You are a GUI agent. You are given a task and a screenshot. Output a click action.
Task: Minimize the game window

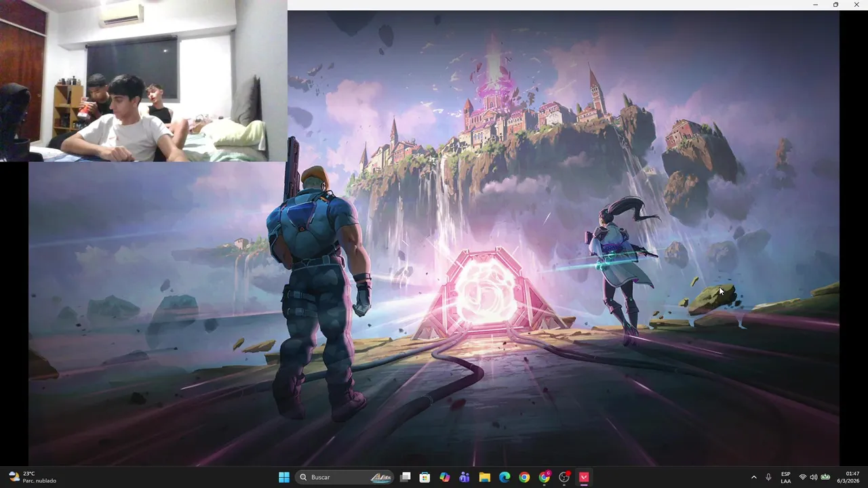click(815, 5)
